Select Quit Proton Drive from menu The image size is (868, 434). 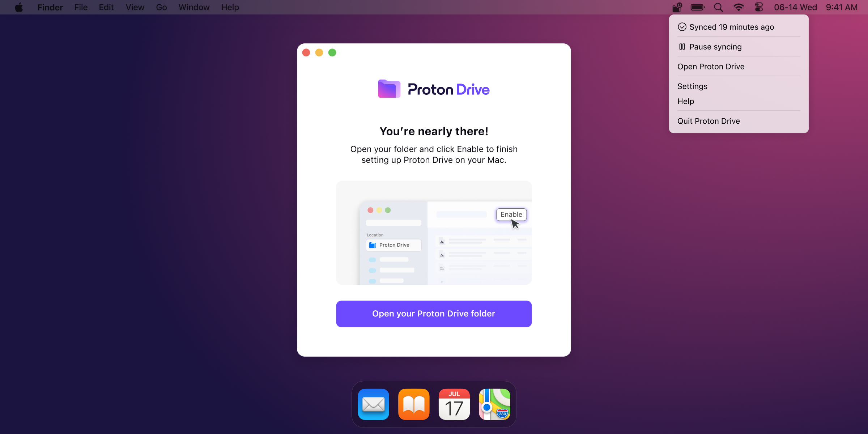(709, 121)
